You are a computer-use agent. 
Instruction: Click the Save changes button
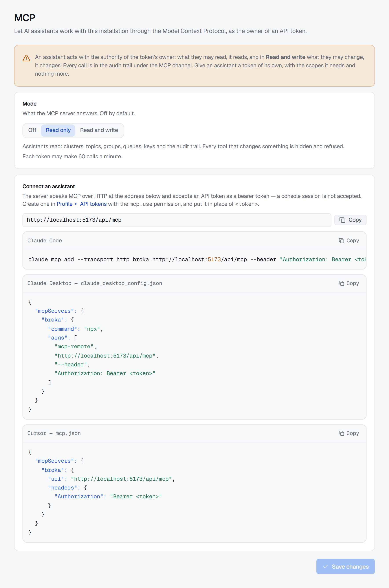[x=345, y=567]
